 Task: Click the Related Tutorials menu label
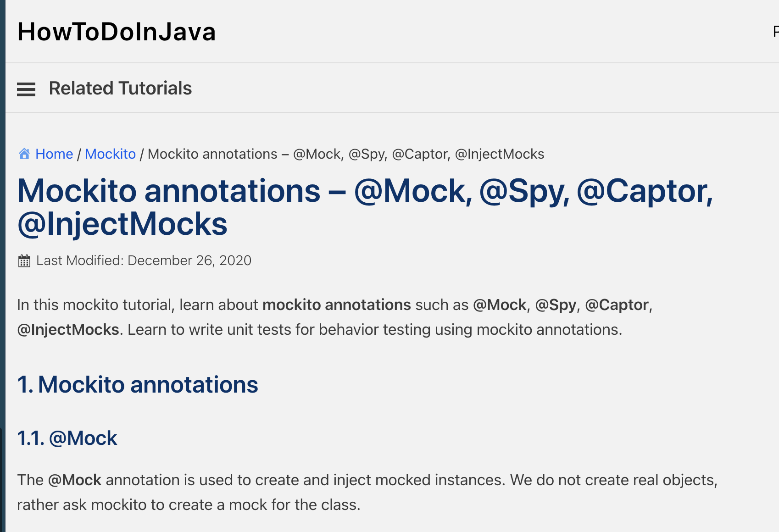[120, 88]
